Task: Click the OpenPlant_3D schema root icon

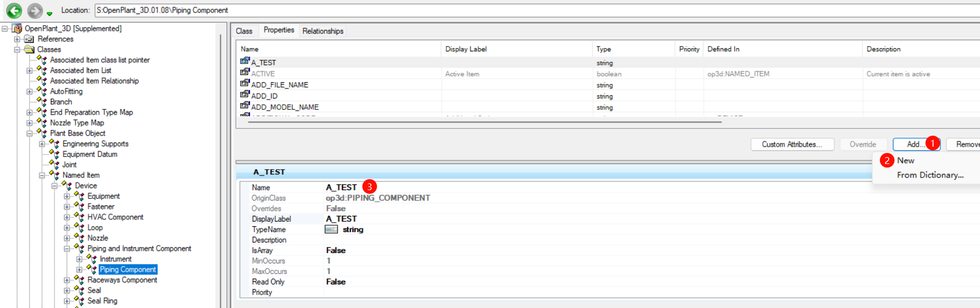Action: [x=17, y=28]
